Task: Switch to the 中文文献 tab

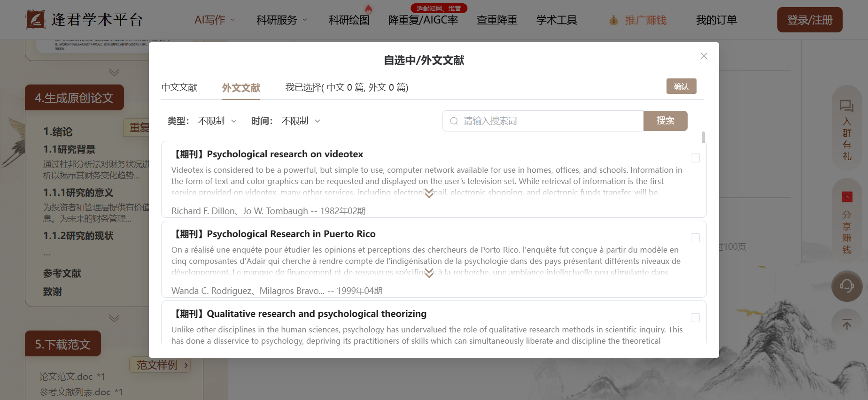Action: point(179,87)
